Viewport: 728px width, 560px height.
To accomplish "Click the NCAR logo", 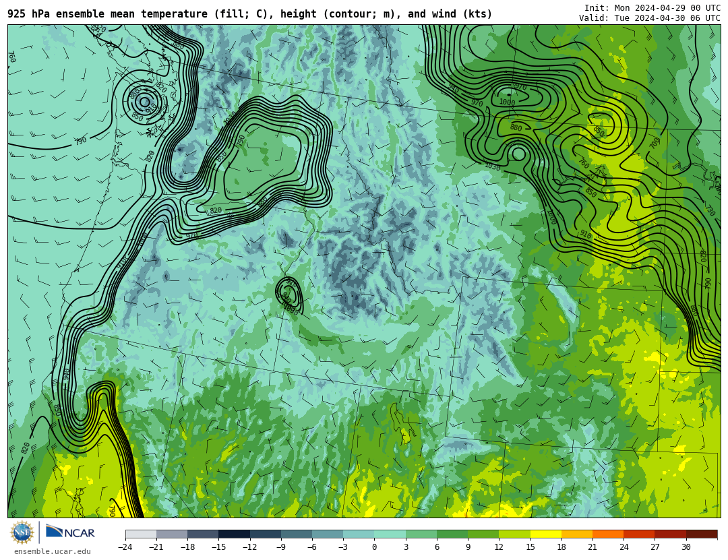I will point(70,532).
